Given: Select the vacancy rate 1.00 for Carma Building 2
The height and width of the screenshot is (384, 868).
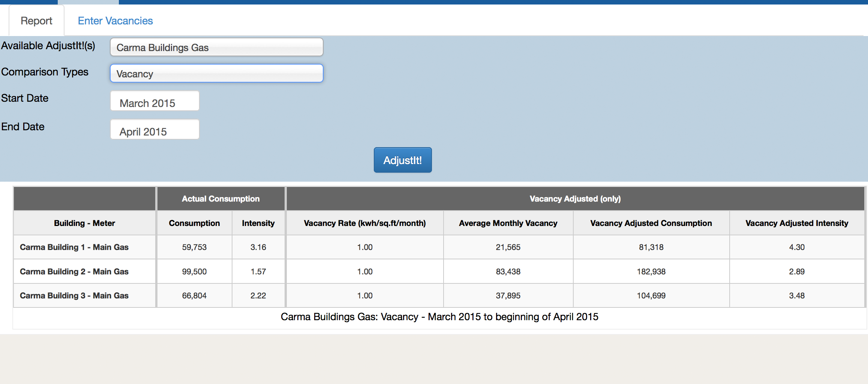Looking at the screenshot, I should [x=365, y=271].
